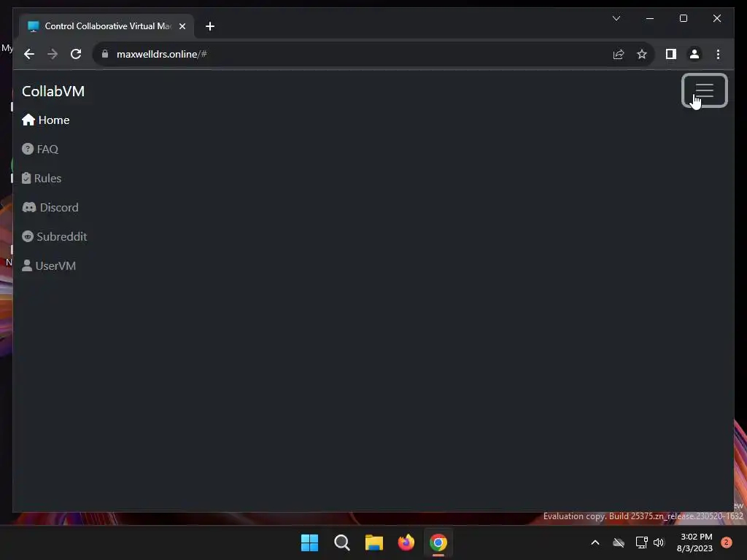Share this page using the share icon
The height and width of the screenshot is (560, 747).
pyautogui.click(x=619, y=54)
